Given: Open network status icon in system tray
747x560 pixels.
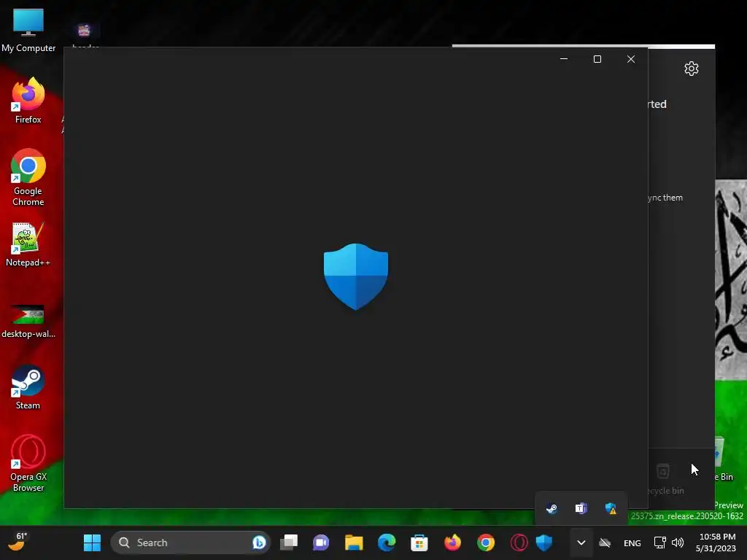Looking at the screenshot, I should (x=659, y=542).
